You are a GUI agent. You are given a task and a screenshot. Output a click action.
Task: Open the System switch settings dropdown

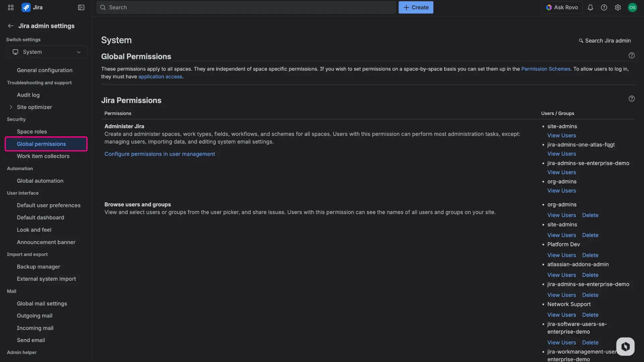tap(46, 52)
